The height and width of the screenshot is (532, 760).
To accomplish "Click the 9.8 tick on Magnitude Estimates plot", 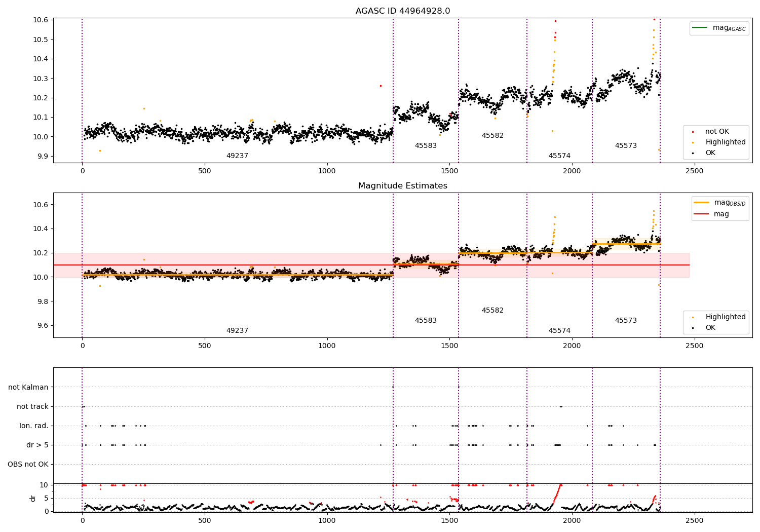I will coord(43,301).
